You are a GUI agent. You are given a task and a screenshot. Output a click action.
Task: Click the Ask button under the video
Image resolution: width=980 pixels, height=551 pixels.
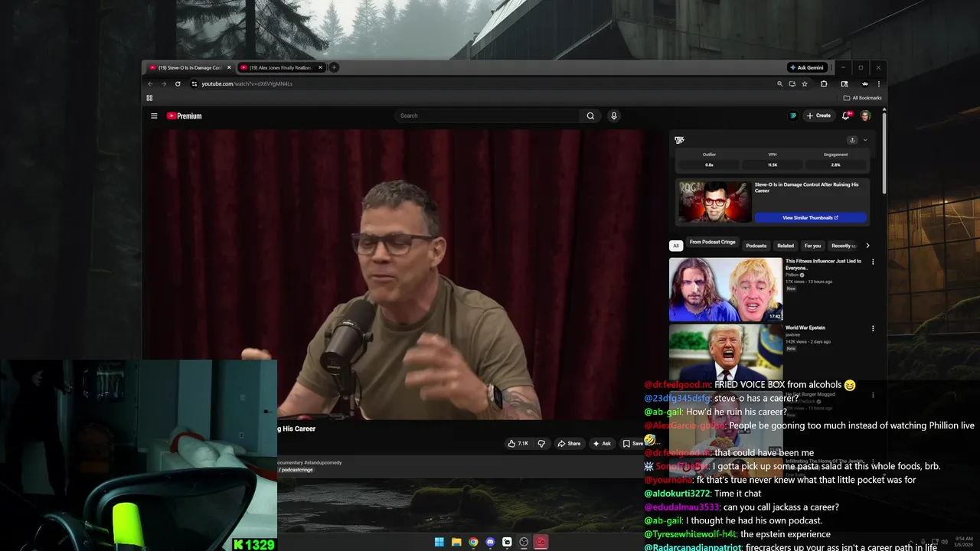[602, 443]
